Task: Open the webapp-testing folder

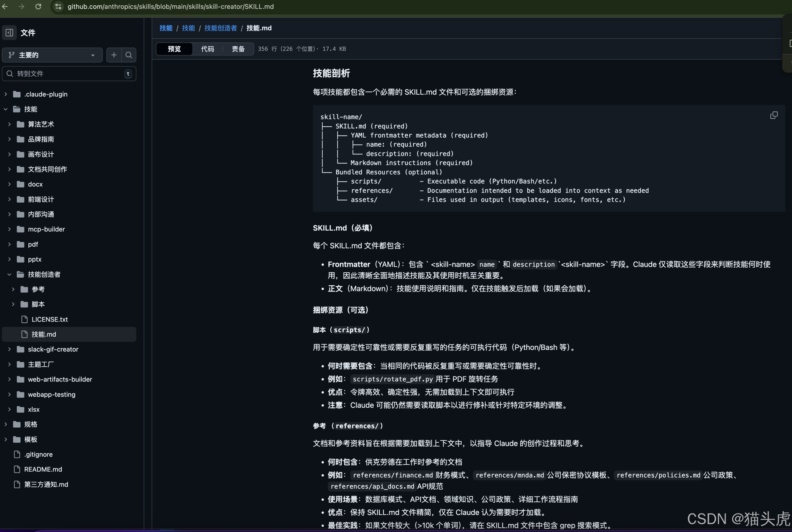Action: pyautogui.click(x=52, y=394)
